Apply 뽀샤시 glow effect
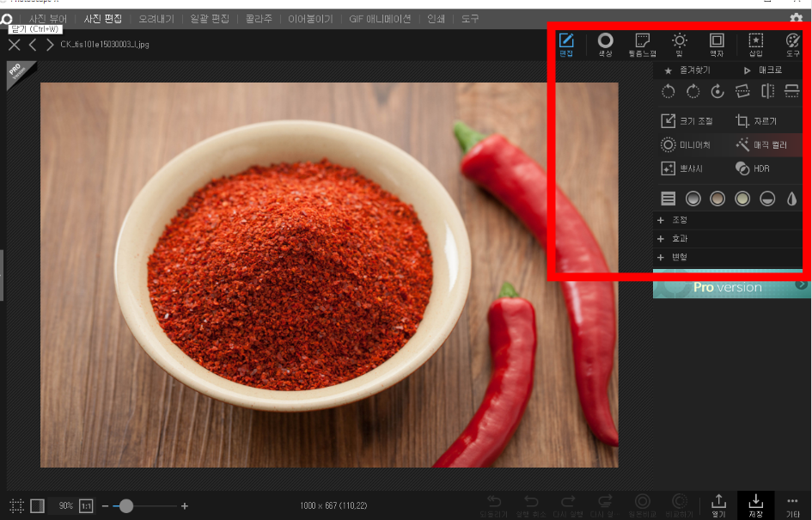The height and width of the screenshot is (520, 812). [x=681, y=168]
